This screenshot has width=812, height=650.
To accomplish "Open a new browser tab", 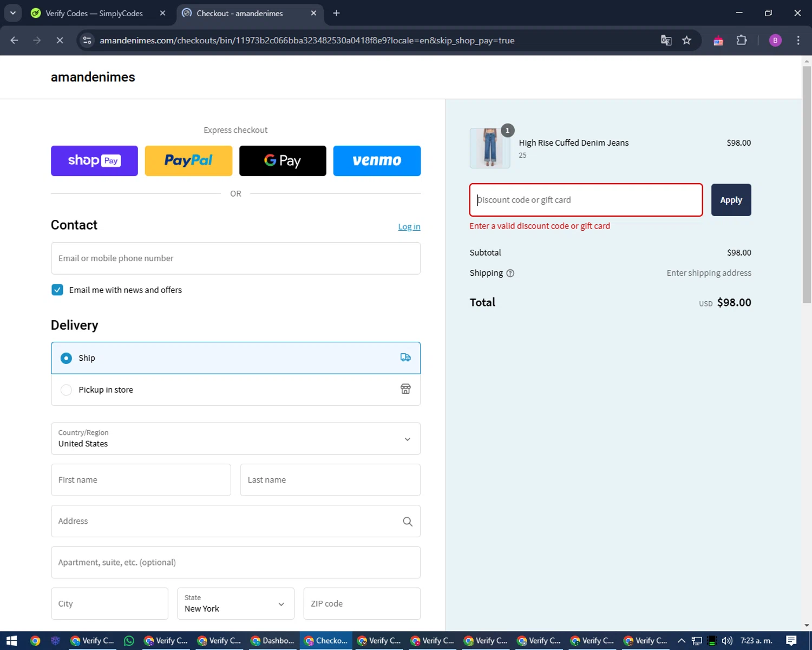I will (336, 13).
